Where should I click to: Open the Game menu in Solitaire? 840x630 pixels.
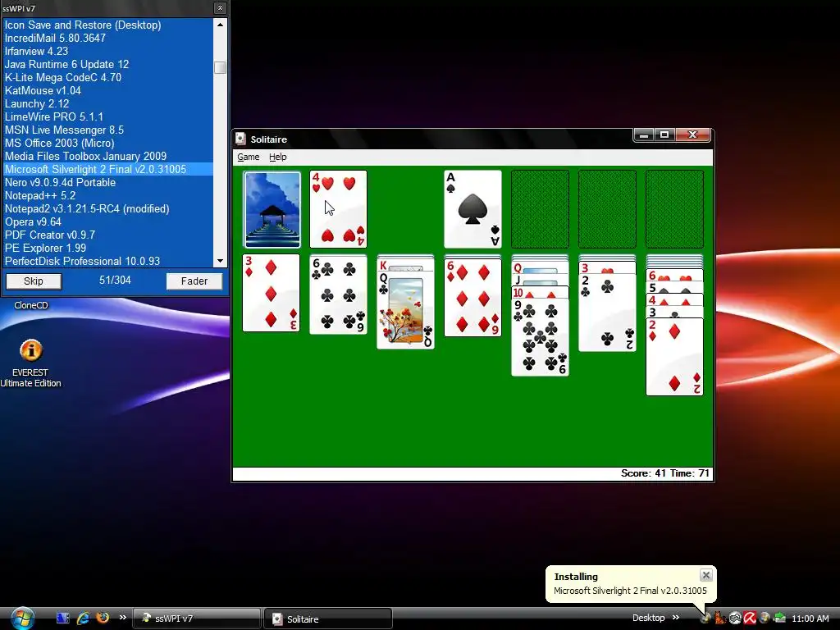[x=248, y=157]
